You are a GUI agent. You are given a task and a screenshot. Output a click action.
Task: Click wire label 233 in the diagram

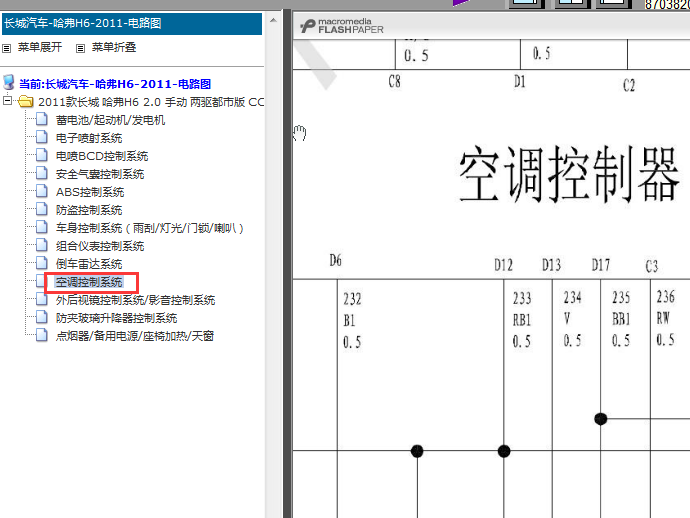tap(522, 298)
